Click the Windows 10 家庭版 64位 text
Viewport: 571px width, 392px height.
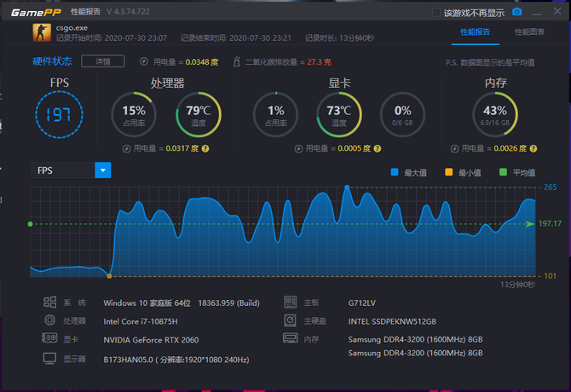click(x=147, y=303)
